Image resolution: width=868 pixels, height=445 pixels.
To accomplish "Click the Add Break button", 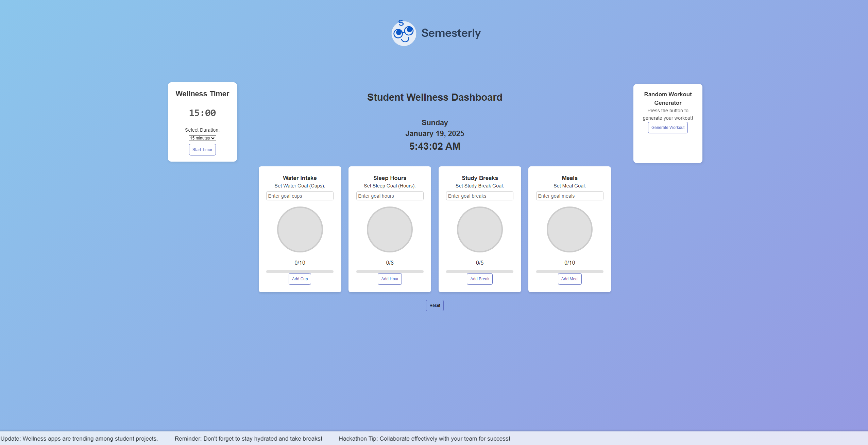I will pos(479,279).
